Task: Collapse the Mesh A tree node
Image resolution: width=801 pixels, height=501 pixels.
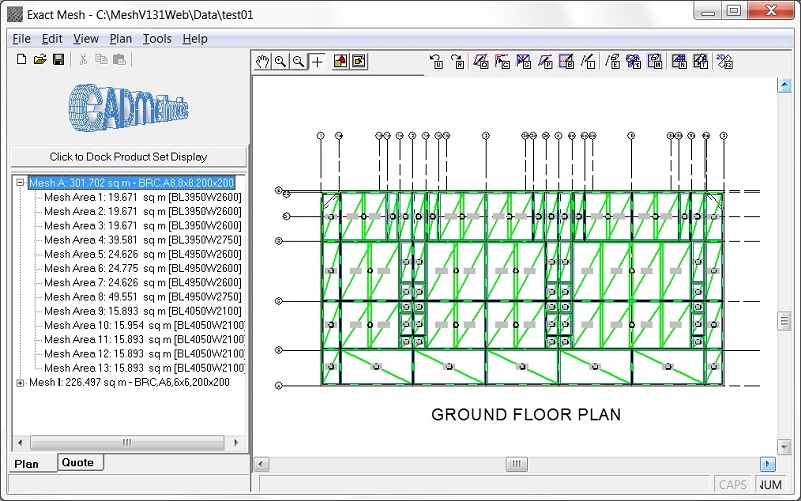Action: pos(20,183)
